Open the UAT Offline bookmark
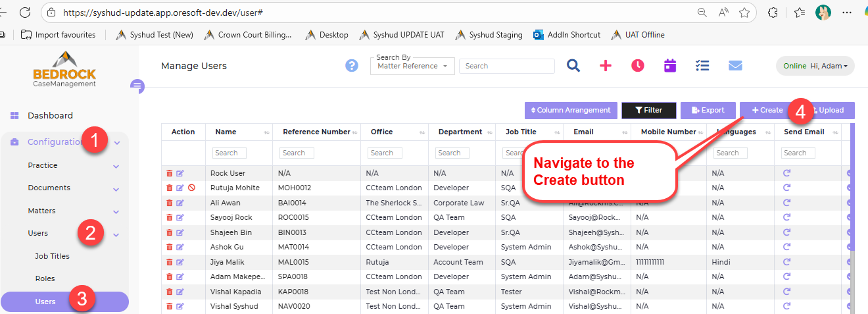868x314 pixels. (638, 35)
